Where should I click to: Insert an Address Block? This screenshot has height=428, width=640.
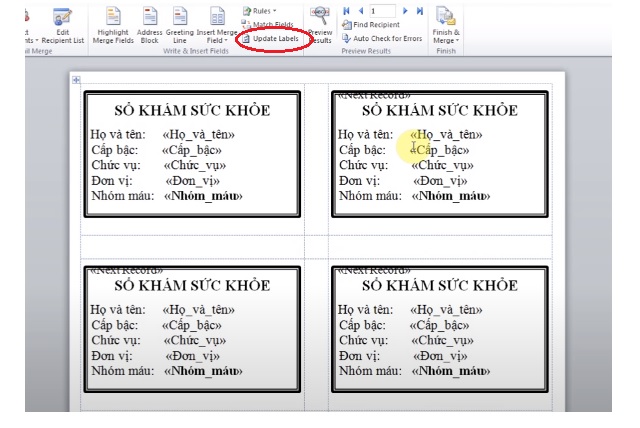click(149, 26)
